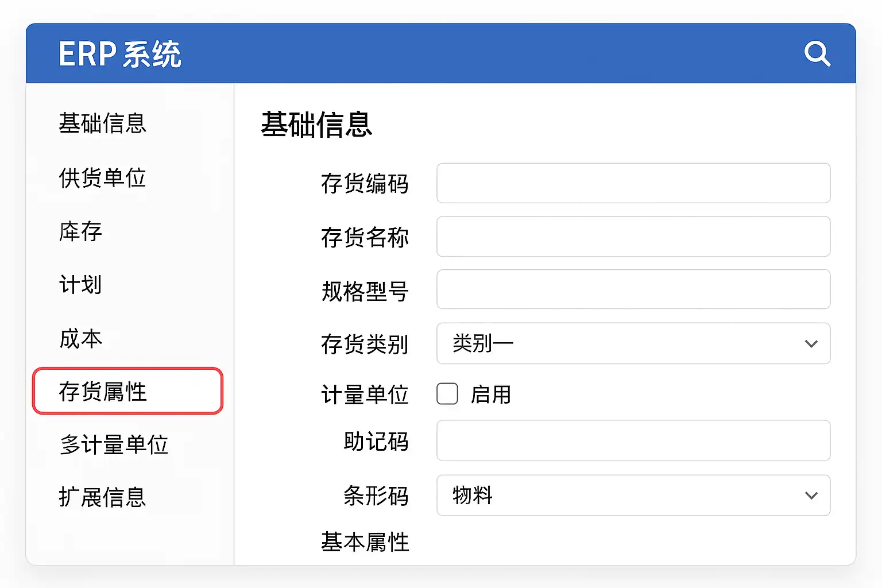
Task: Click the ERP 系统 header title
Action: click(120, 55)
